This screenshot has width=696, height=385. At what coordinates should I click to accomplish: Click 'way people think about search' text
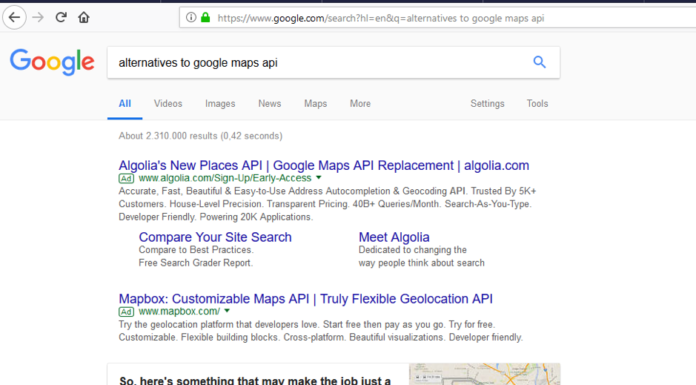[x=422, y=263]
